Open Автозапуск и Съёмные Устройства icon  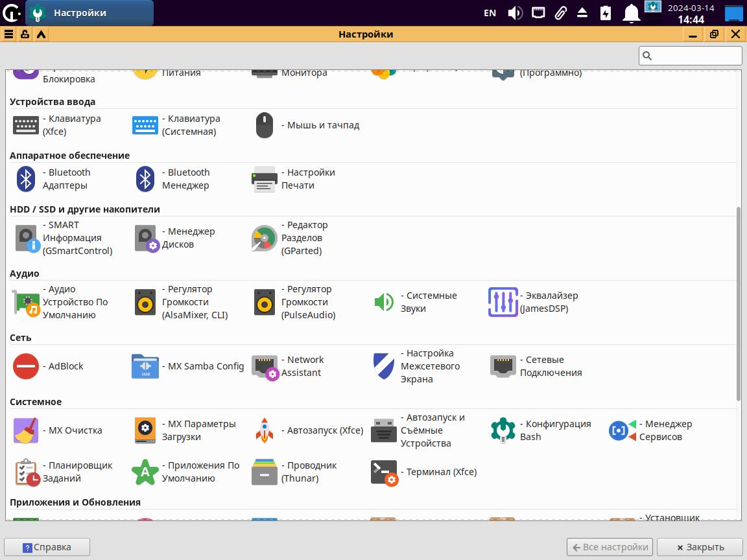[383, 430]
